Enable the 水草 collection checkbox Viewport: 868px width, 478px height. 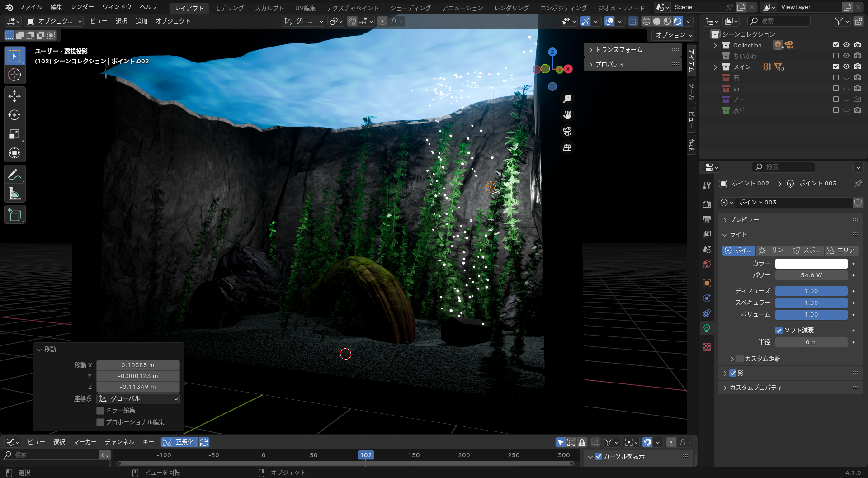click(x=836, y=110)
